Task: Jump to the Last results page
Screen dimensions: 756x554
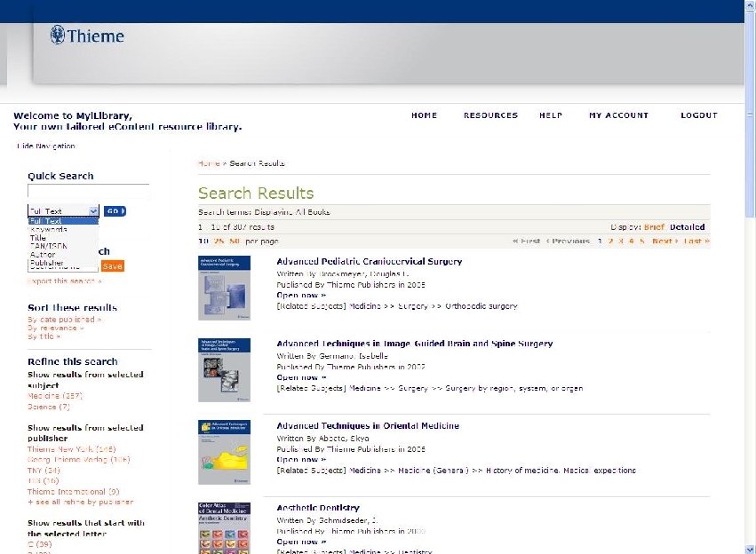Action: [x=696, y=241]
